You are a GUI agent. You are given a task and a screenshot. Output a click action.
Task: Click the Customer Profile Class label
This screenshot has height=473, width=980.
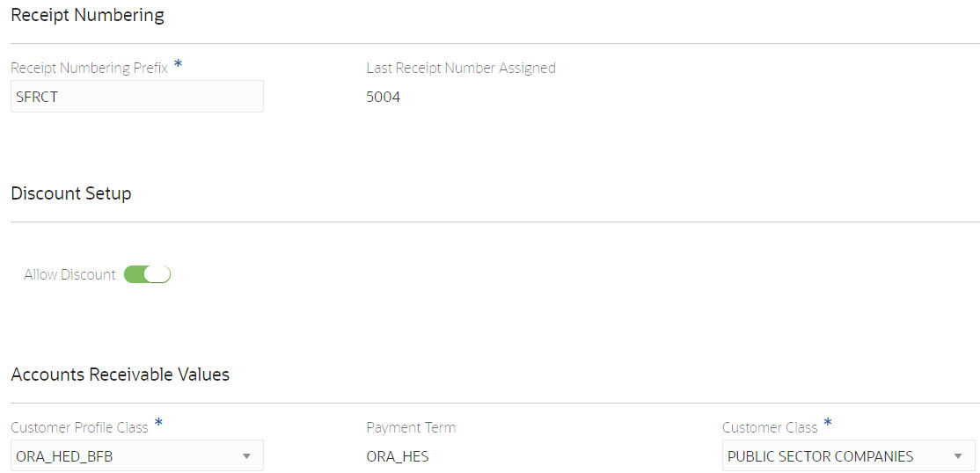coord(79,428)
